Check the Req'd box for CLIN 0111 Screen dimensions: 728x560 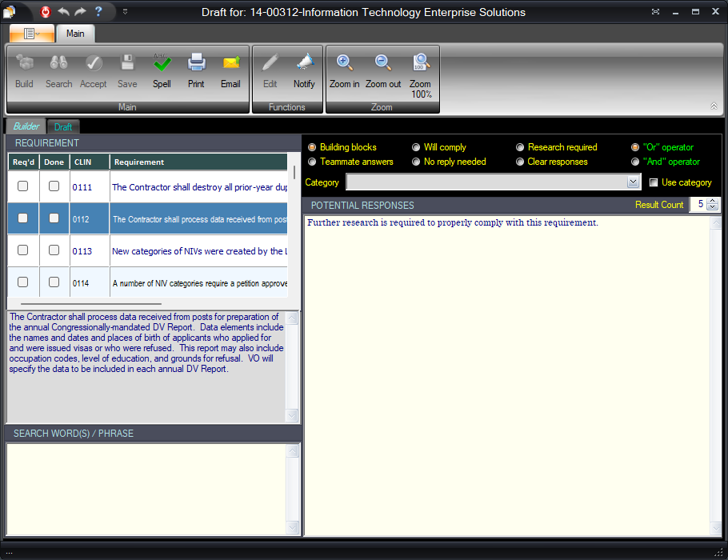(23, 186)
